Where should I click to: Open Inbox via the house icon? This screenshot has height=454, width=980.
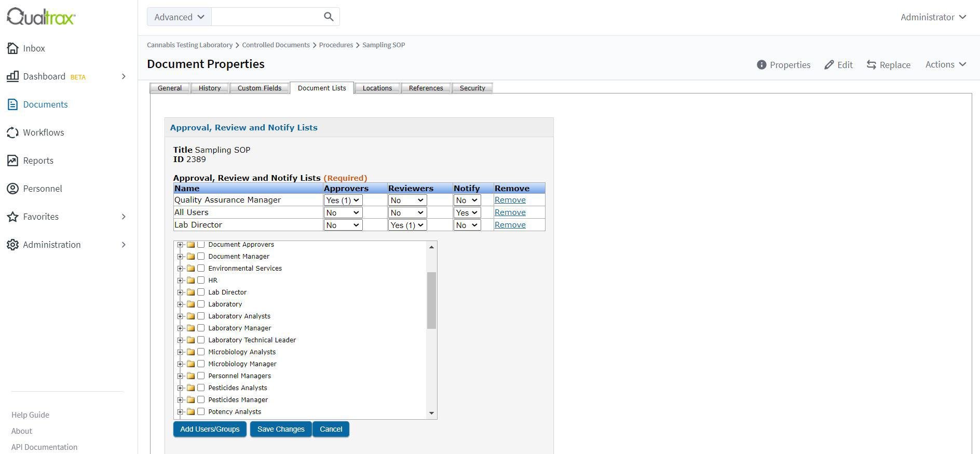coord(12,48)
